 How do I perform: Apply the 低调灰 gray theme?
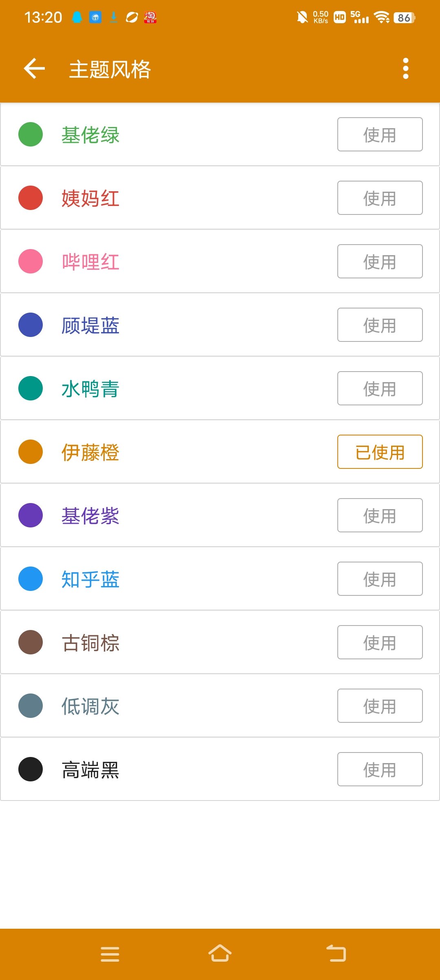click(380, 706)
